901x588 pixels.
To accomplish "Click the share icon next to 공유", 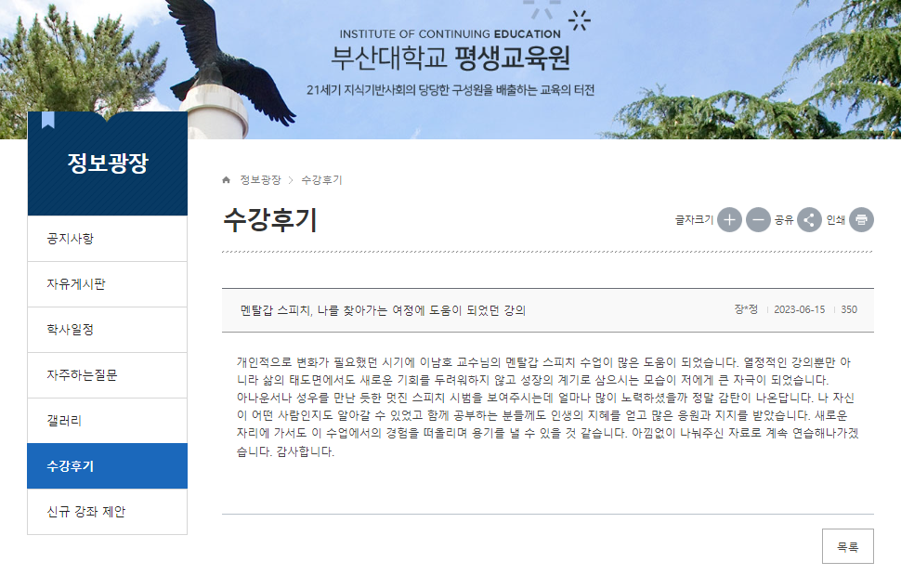I will point(809,220).
